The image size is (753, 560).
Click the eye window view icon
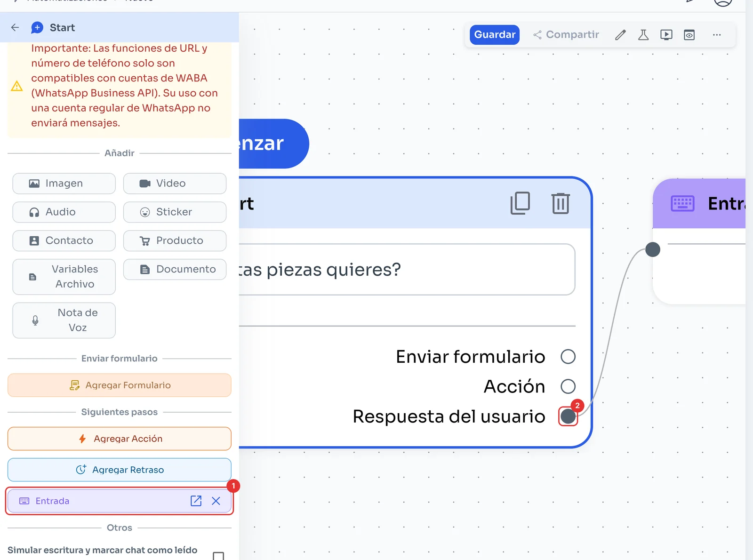click(689, 35)
